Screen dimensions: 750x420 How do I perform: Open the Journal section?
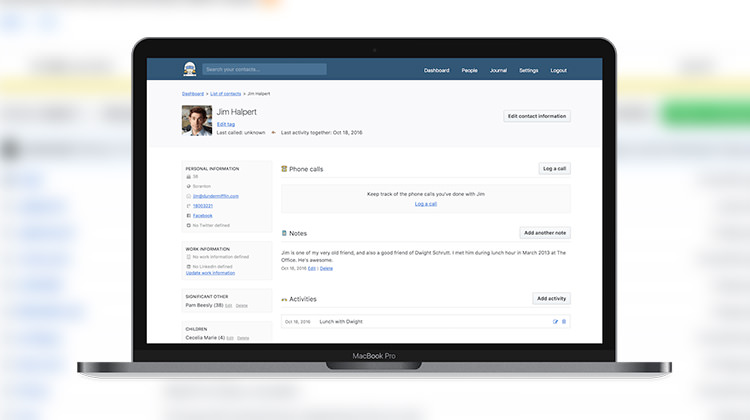click(x=498, y=71)
